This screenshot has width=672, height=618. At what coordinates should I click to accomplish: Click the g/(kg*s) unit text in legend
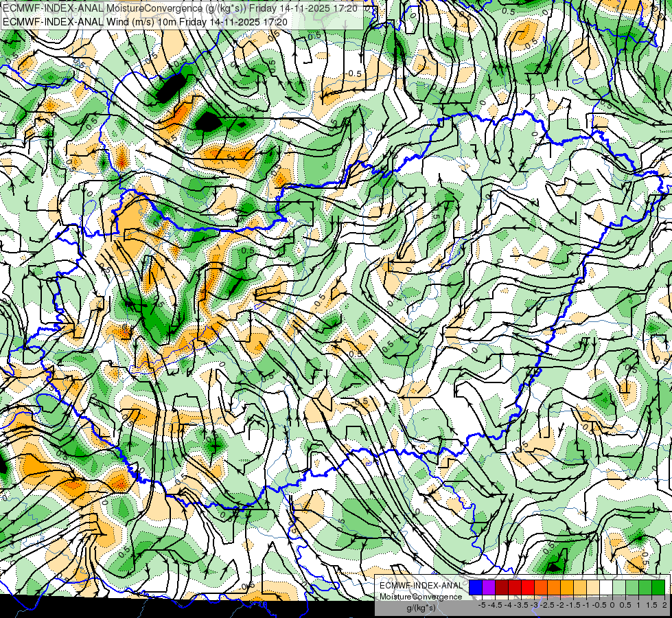421,608
